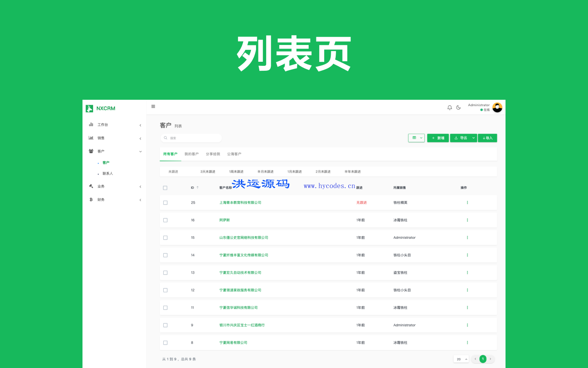This screenshot has height=368, width=588.
Task: Open the table columns view dropdown
Action: [416, 138]
